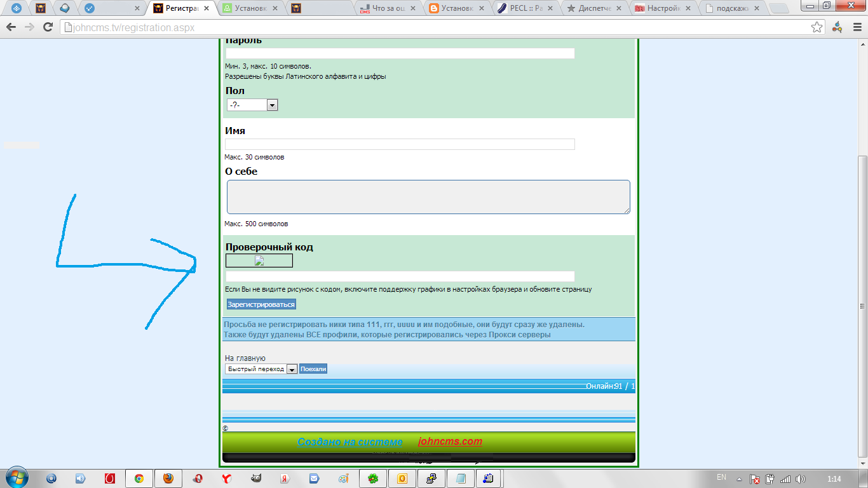The image size is (868, 488).
Task: Click the browser Forward arrow
Action: [29, 27]
